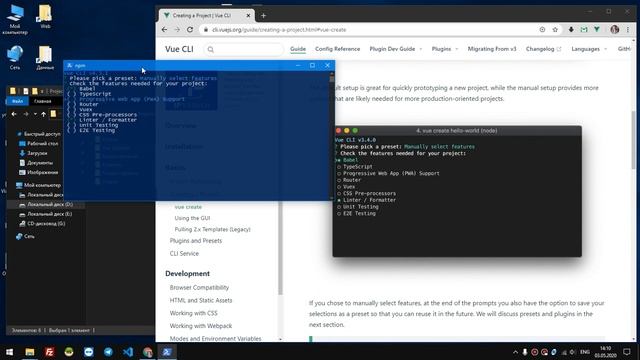
Task: Open Telegram from the taskbar
Action: point(108,352)
